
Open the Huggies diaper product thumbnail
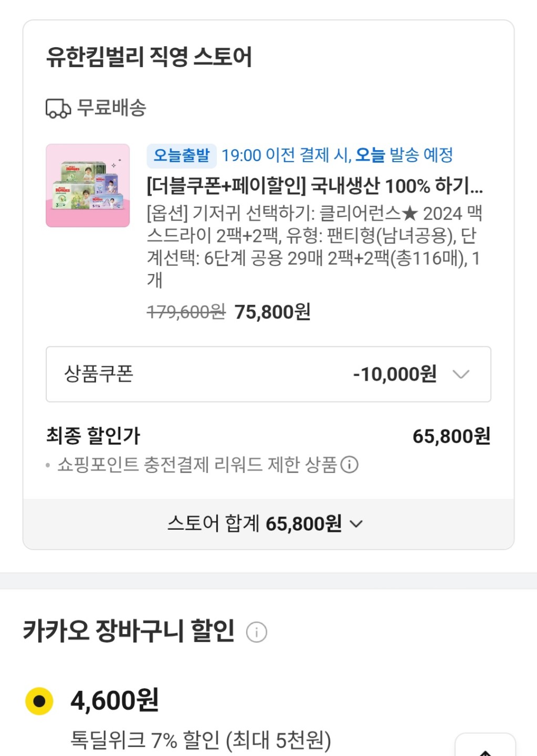pos(88,185)
